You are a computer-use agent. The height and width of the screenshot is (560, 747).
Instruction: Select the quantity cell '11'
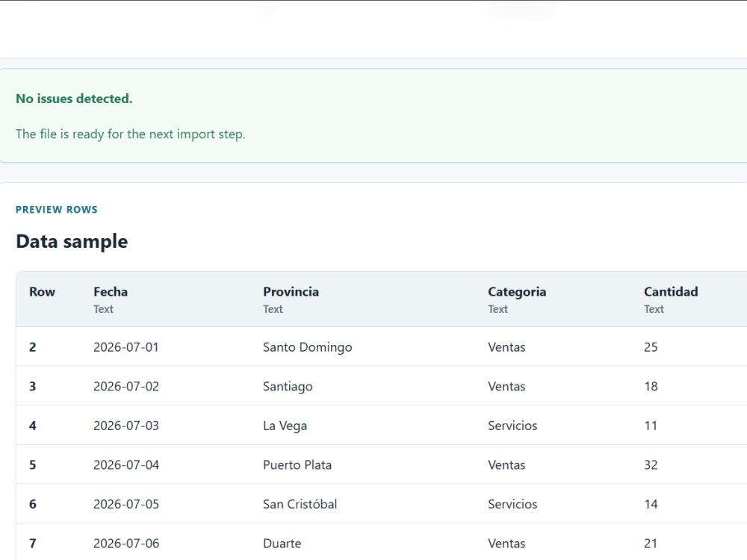(651, 426)
